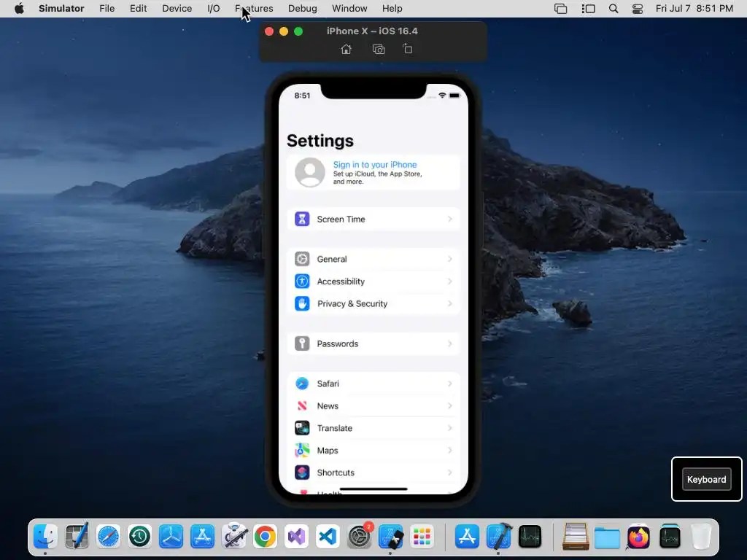Open the Device menu

pos(177,9)
